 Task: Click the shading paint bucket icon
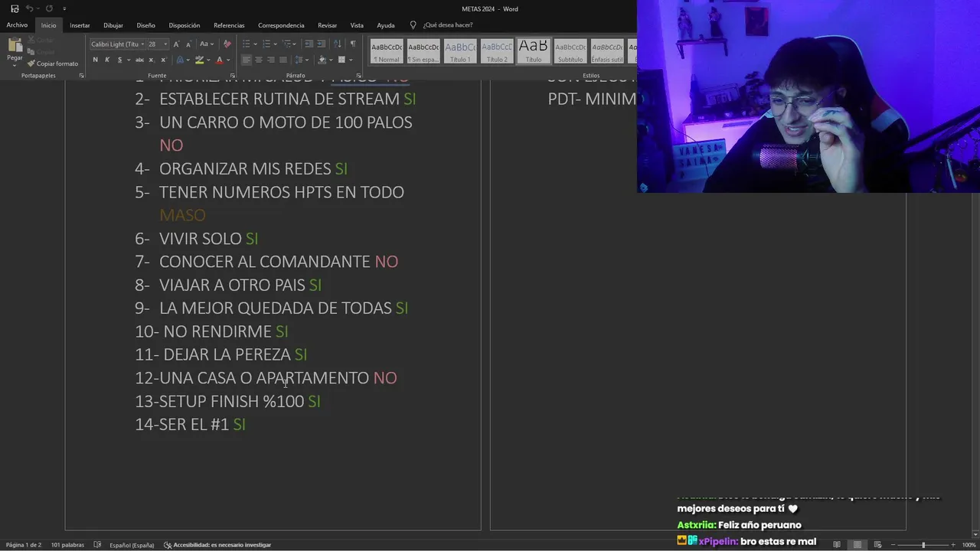click(x=322, y=60)
